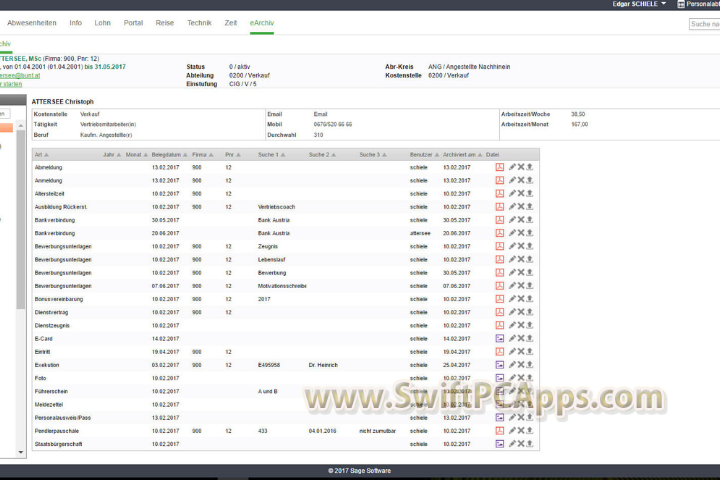Select the eArchiv tab
Image resolution: width=720 pixels, height=480 pixels.
pos(262,23)
